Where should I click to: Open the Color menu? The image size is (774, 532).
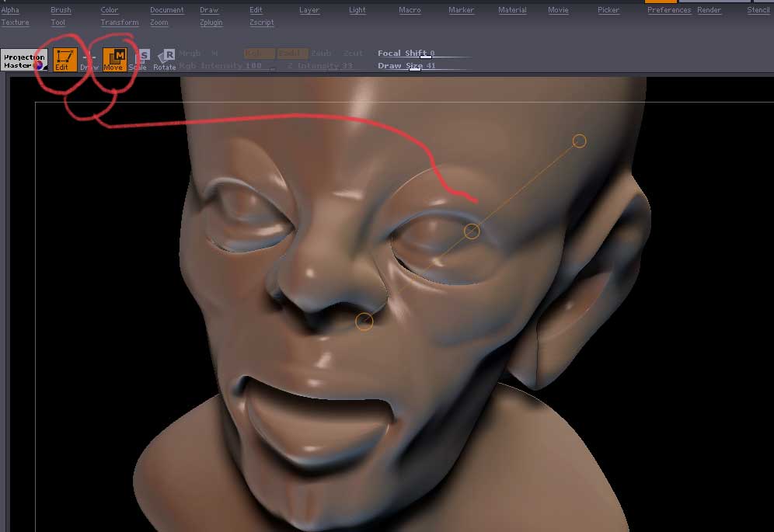click(109, 10)
